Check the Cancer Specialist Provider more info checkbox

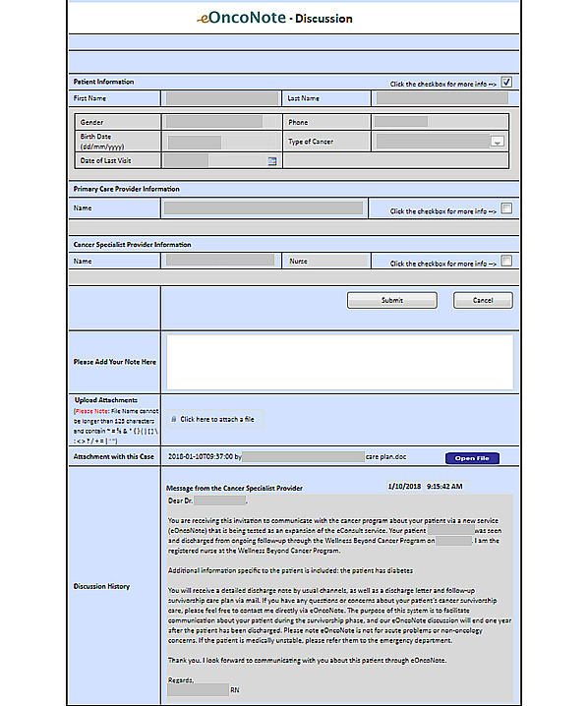[x=506, y=261]
